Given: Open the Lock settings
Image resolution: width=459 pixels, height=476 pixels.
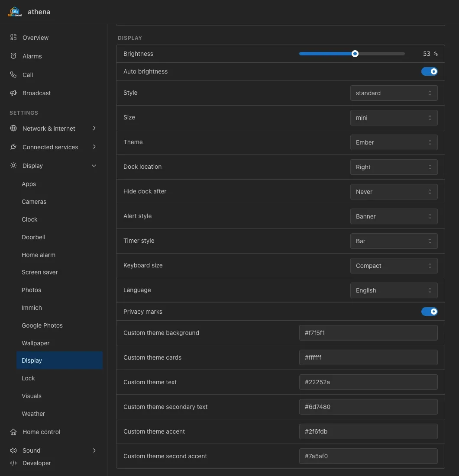Looking at the screenshot, I should 28,378.
